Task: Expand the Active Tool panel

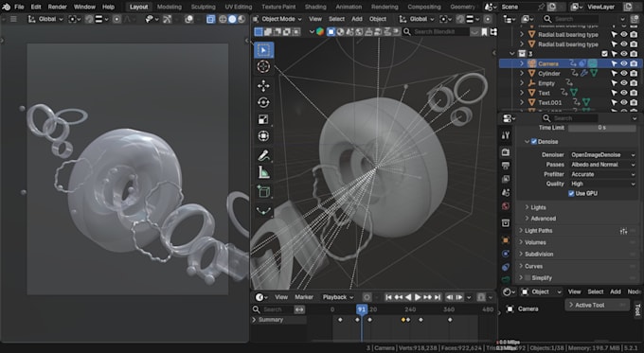Action: [x=597, y=305]
